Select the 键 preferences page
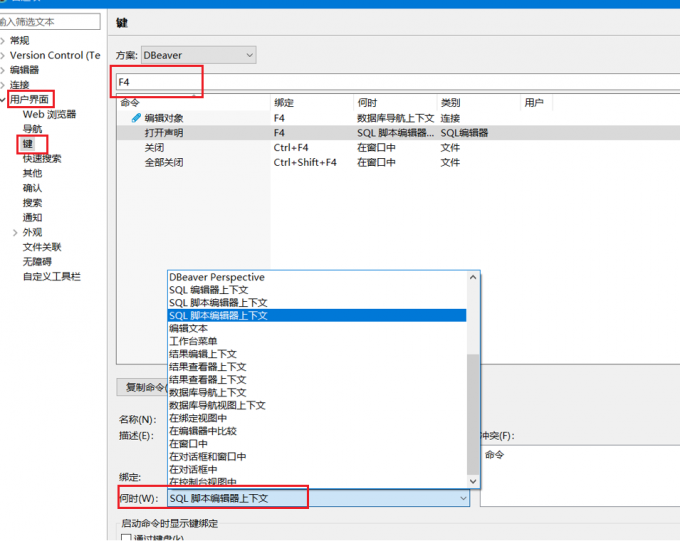 pos(28,144)
